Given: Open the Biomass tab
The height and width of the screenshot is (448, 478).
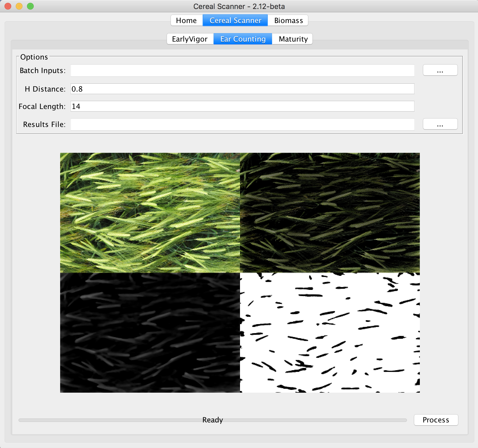Looking at the screenshot, I should click(288, 21).
